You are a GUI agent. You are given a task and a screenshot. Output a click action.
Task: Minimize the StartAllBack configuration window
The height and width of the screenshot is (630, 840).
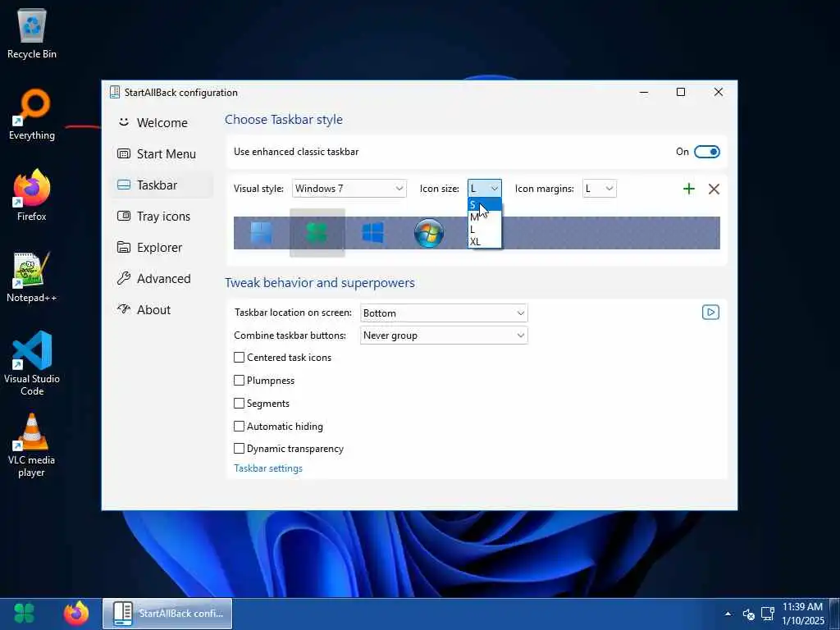645,92
